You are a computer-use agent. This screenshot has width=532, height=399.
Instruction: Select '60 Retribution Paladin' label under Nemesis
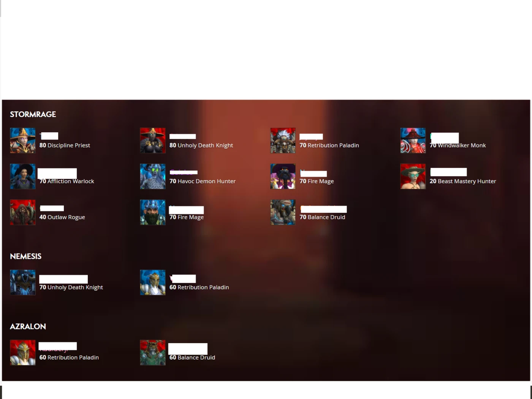[199, 287]
